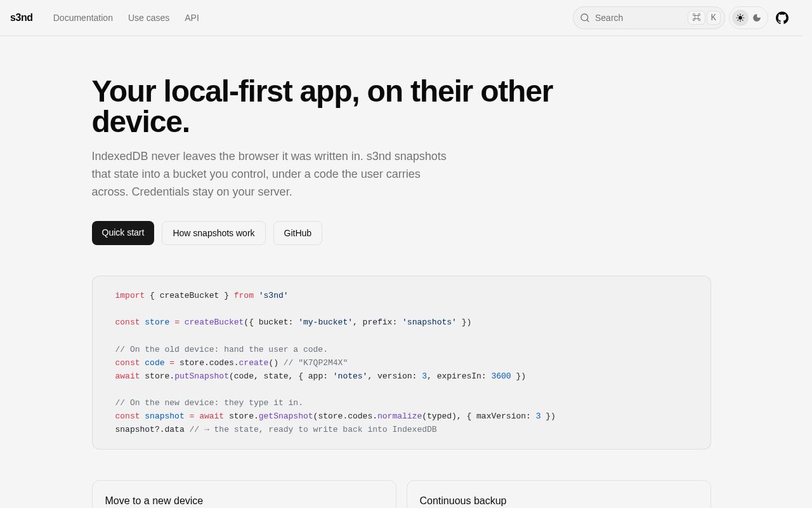Focus the Search input field
This screenshot has width=812, height=508.
[x=648, y=18]
